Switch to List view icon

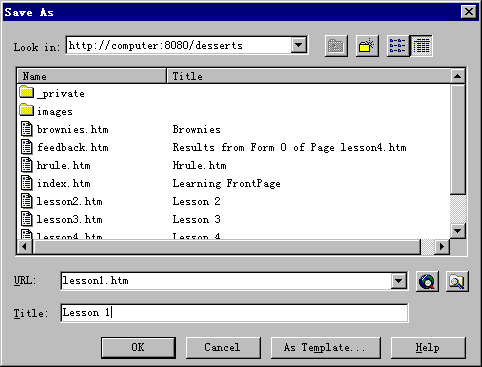pos(398,46)
